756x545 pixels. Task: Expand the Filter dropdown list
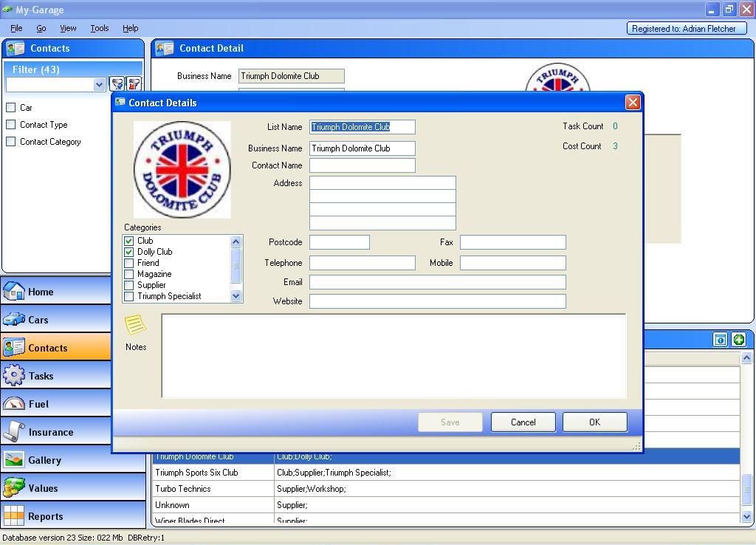(100, 85)
